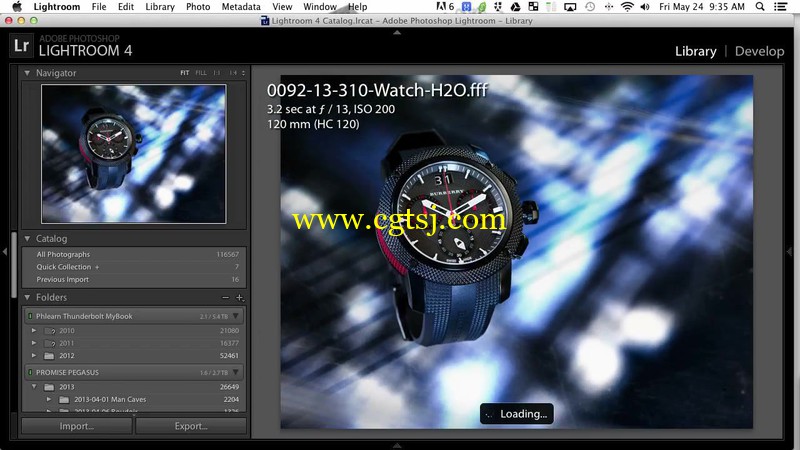Click the menu bar date and time
Image resolution: width=800 pixels, height=450 pixels.
(702, 7)
